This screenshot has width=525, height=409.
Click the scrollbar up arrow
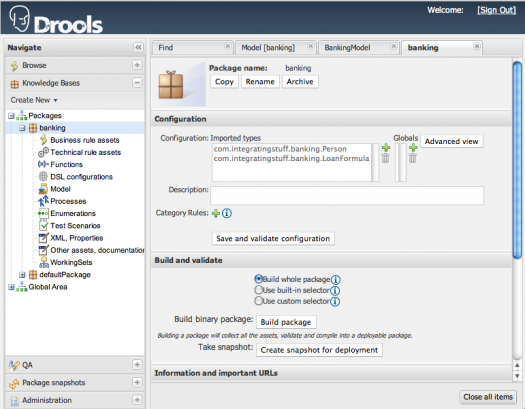[517, 365]
